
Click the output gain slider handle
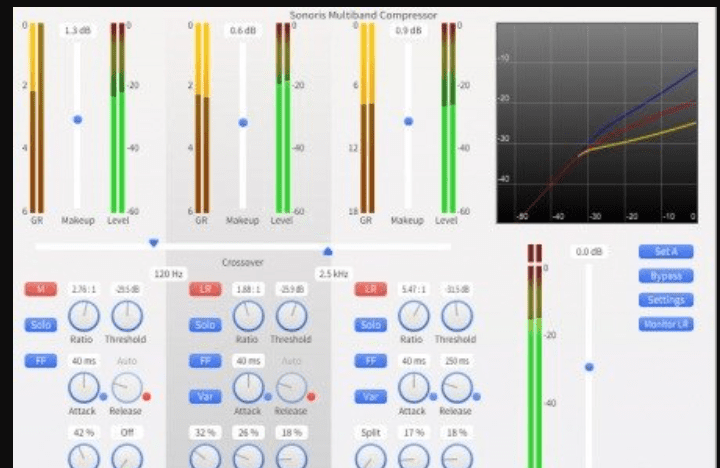(589, 367)
